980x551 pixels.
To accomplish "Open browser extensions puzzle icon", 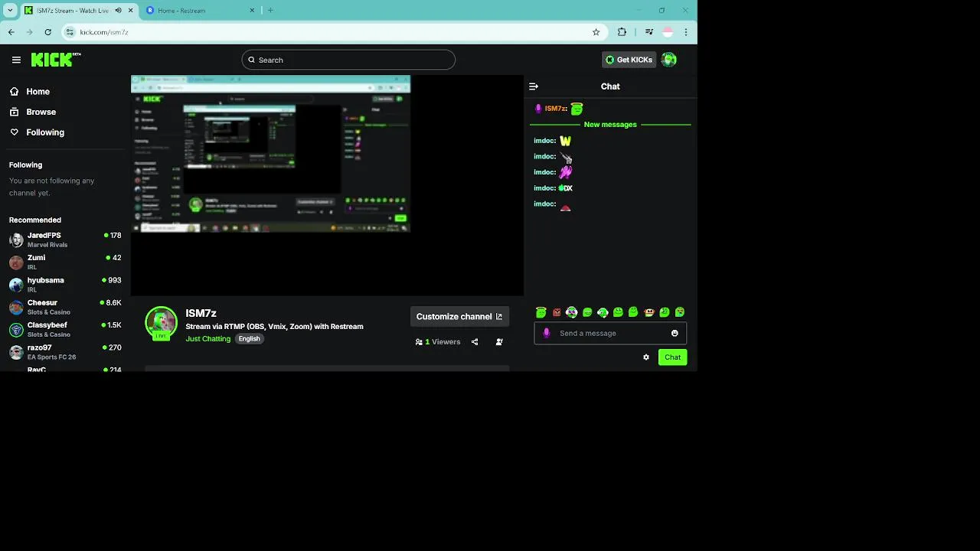I will (x=622, y=32).
